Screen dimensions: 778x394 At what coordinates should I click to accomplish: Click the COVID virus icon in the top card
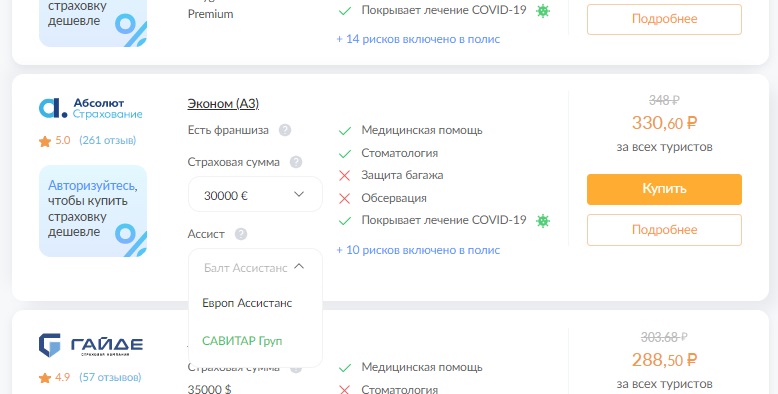pyautogui.click(x=543, y=11)
